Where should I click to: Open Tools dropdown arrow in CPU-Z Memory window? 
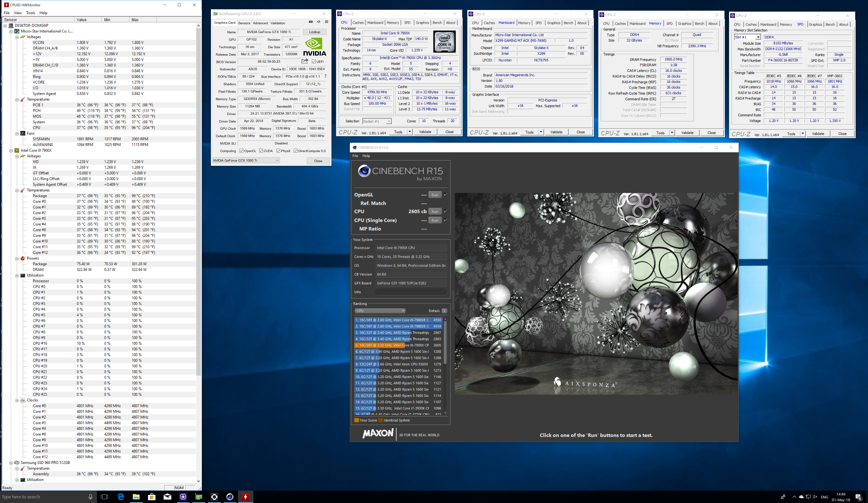click(x=672, y=133)
